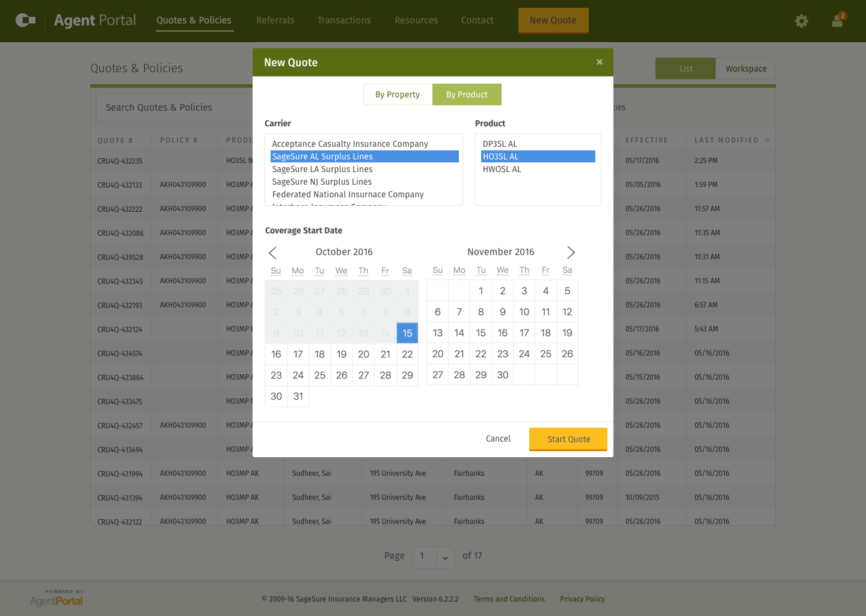Sort by Last Modified column arrow
Image resolution: width=866 pixels, height=616 pixels.
click(767, 140)
